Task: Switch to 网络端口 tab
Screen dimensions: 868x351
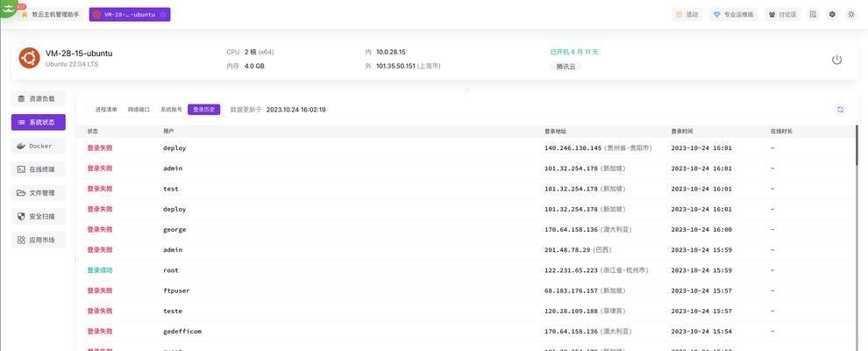Action: pyautogui.click(x=139, y=110)
